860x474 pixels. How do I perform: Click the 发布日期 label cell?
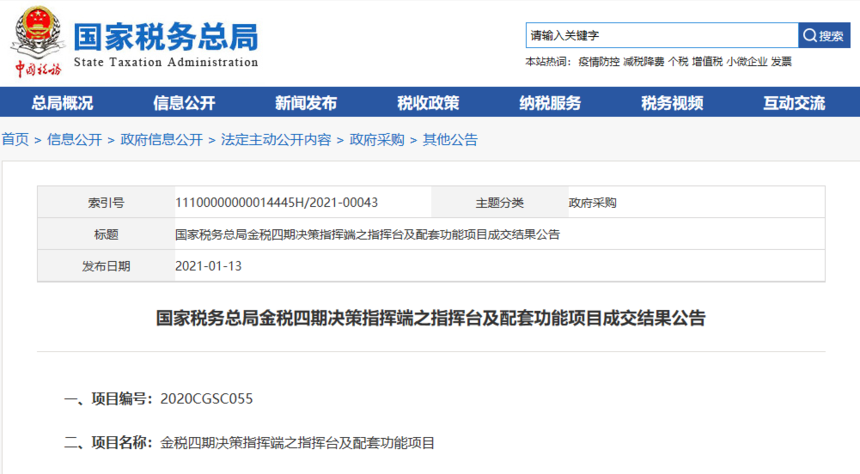106,266
